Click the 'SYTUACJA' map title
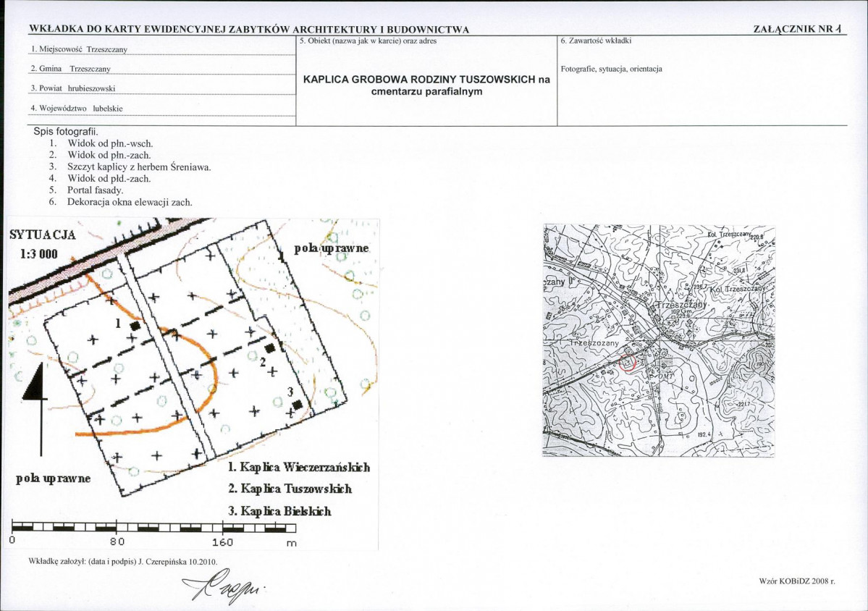The image size is (868, 611). pos(43,234)
